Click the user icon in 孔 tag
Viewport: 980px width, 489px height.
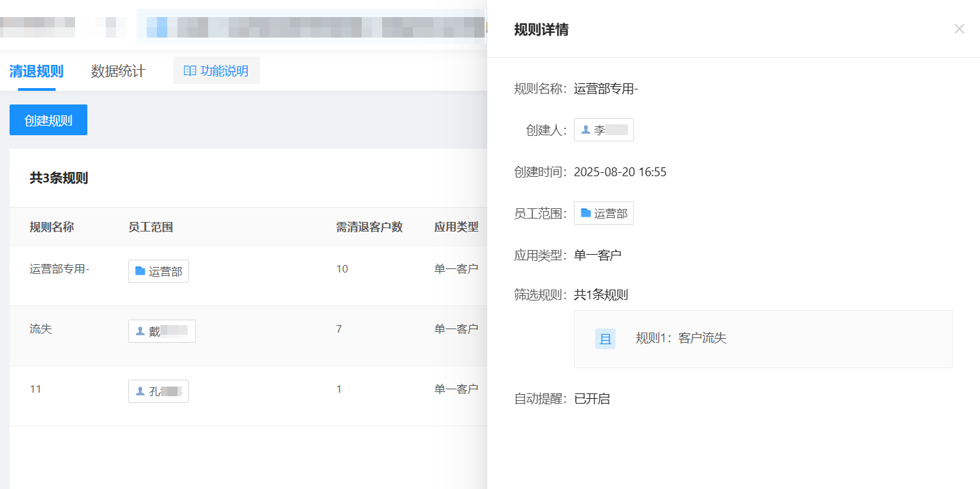pyautogui.click(x=140, y=391)
